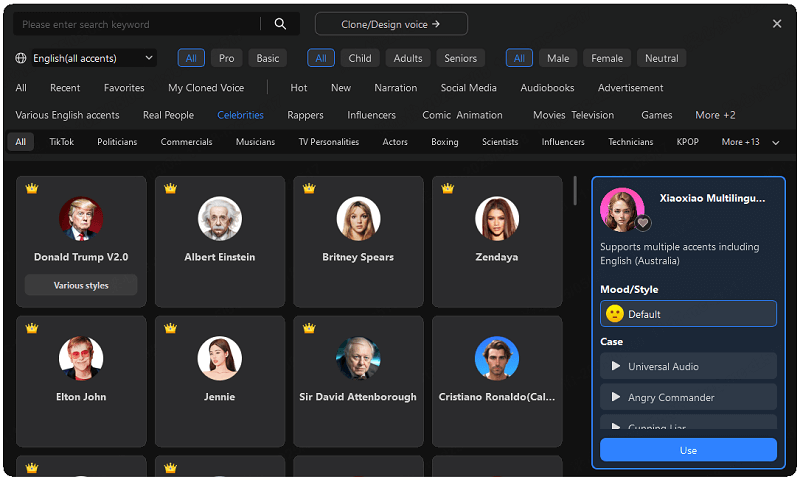Select the Musicians subcategory

[255, 142]
